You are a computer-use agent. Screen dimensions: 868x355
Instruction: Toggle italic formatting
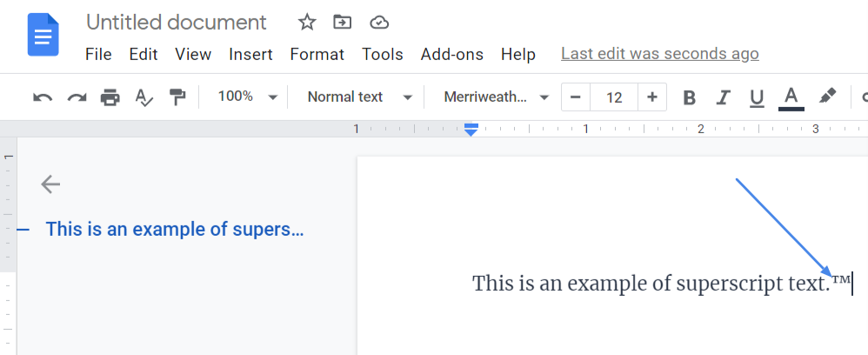pyautogui.click(x=722, y=97)
